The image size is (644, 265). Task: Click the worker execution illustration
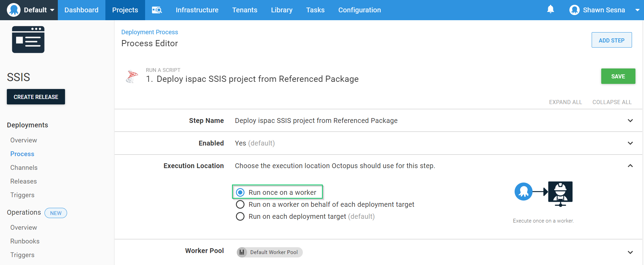point(543,193)
